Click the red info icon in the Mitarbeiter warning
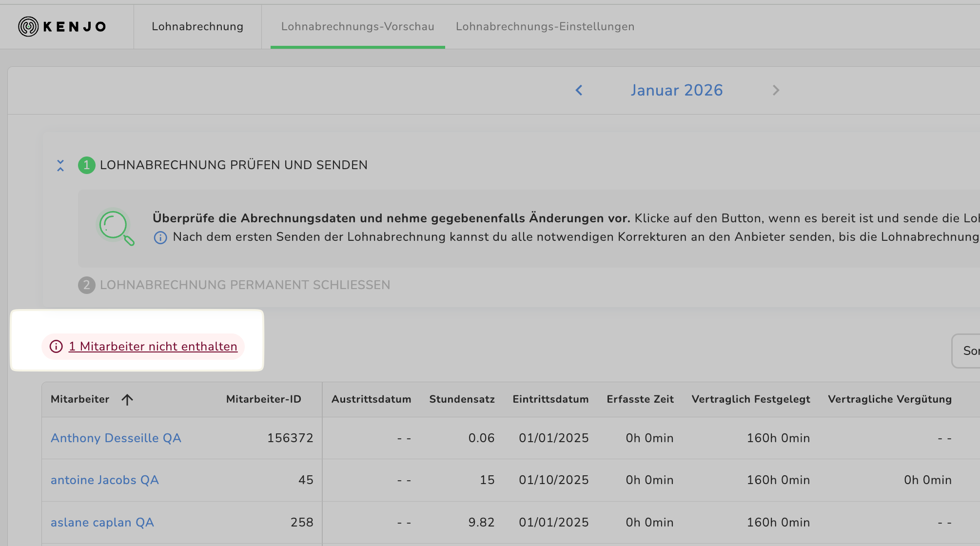The width and height of the screenshot is (980, 546). pos(56,347)
